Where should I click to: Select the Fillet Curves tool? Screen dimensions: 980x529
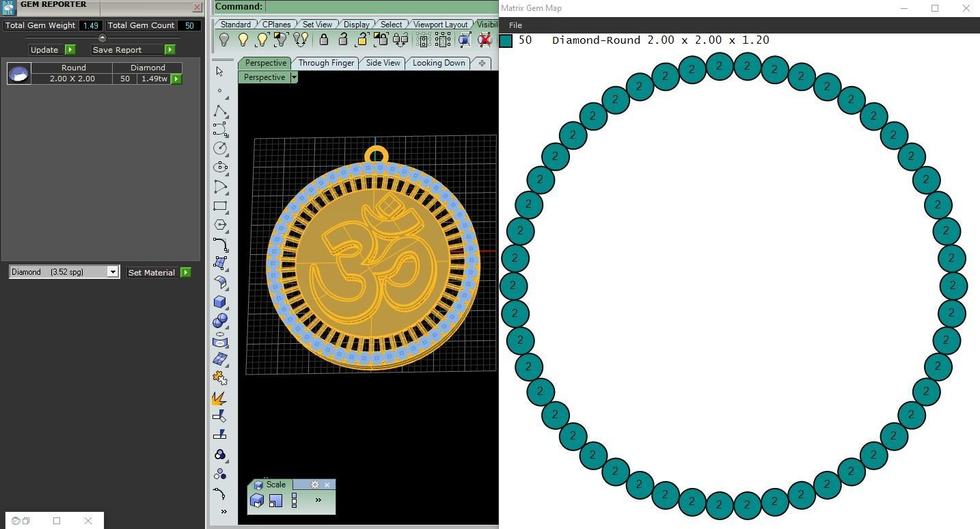pyautogui.click(x=219, y=244)
